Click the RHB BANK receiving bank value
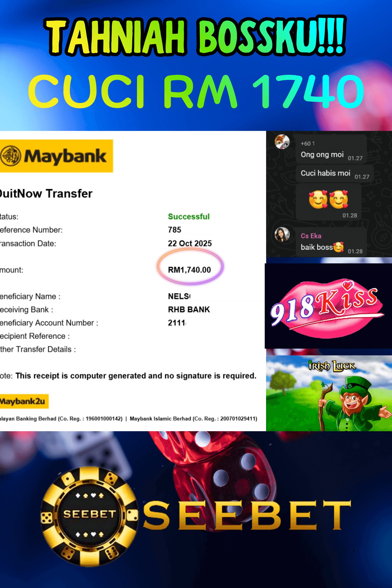The height and width of the screenshot is (588, 392). 189,309
